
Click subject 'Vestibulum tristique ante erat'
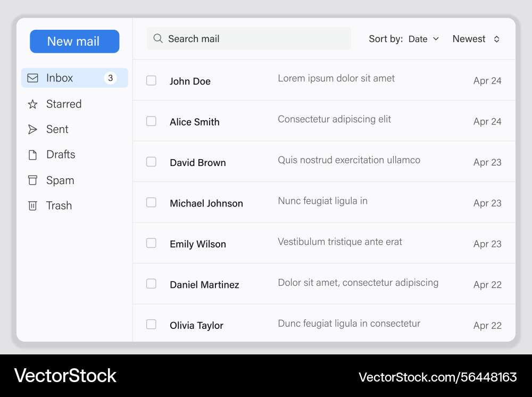(339, 242)
